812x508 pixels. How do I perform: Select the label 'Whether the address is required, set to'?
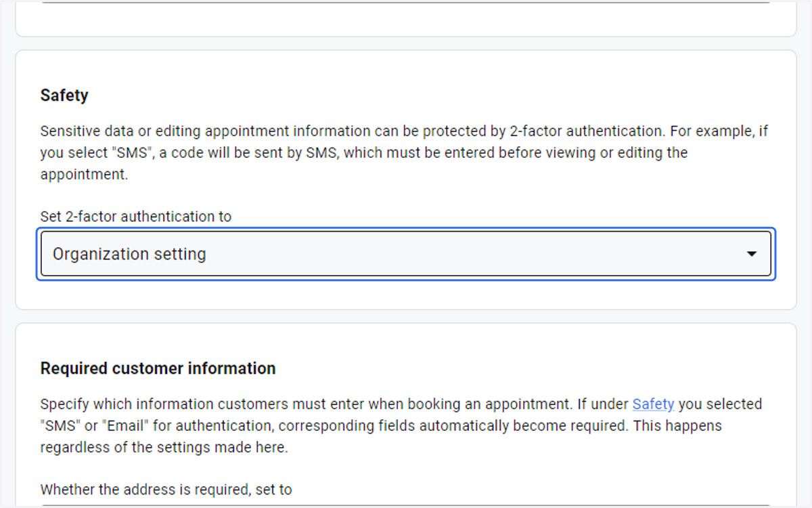tap(166, 489)
